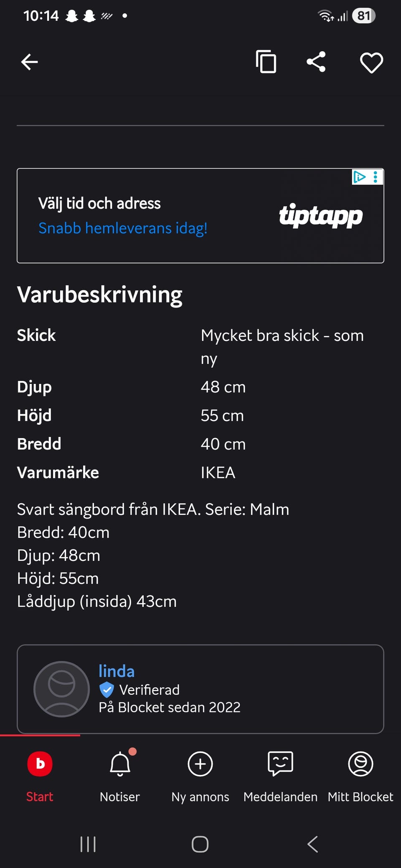Tap the copy icon in header
The height and width of the screenshot is (868, 401).
pyautogui.click(x=266, y=62)
